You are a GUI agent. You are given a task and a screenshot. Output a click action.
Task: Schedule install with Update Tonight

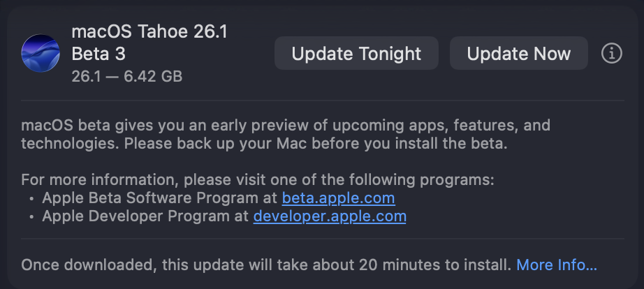click(356, 54)
